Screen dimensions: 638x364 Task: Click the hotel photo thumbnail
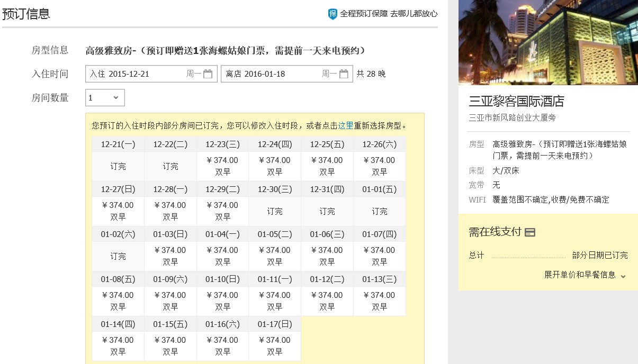548,42
